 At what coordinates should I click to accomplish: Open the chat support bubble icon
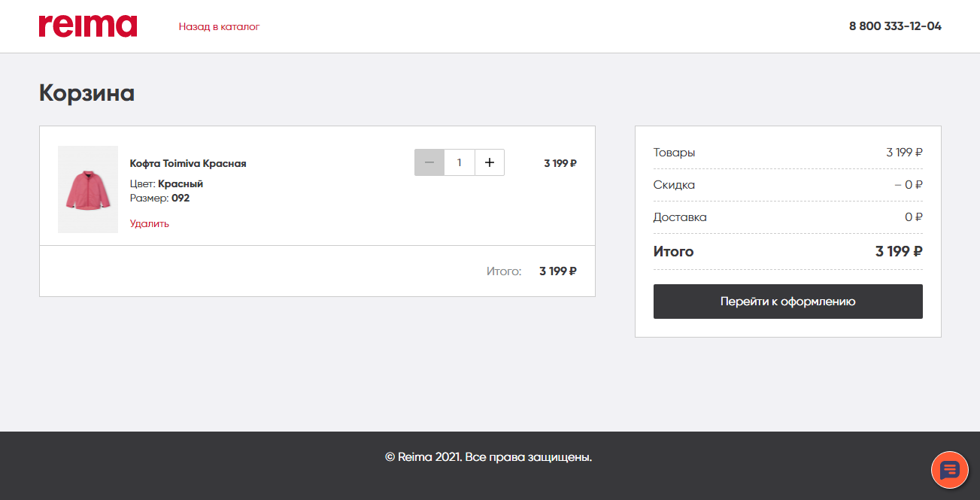(950, 470)
